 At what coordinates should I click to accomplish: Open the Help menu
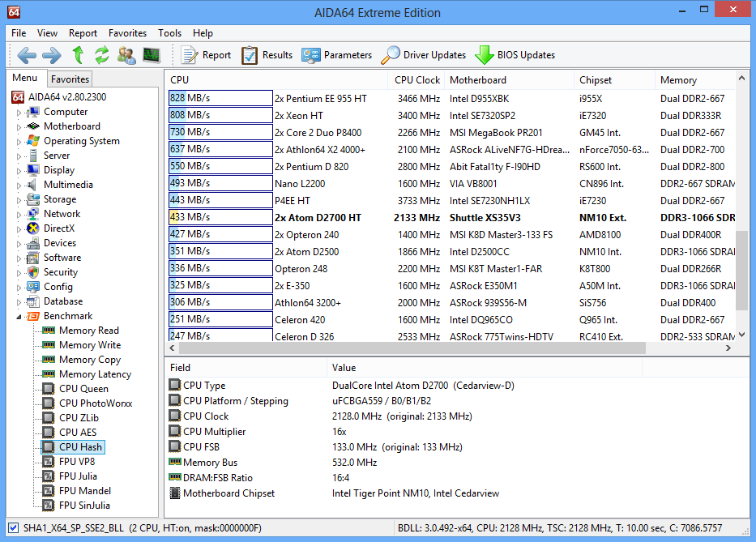click(203, 33)
